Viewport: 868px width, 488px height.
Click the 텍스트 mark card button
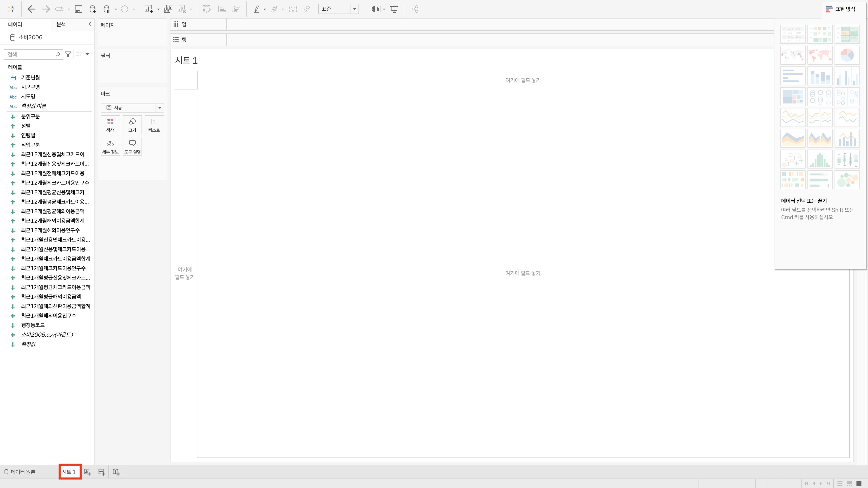[154, 125]
